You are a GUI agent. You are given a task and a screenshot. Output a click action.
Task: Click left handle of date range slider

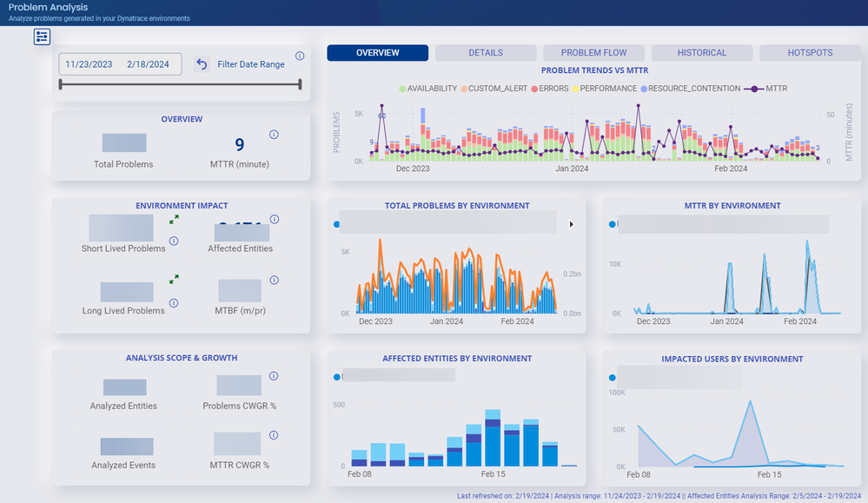tap(60, 84)
